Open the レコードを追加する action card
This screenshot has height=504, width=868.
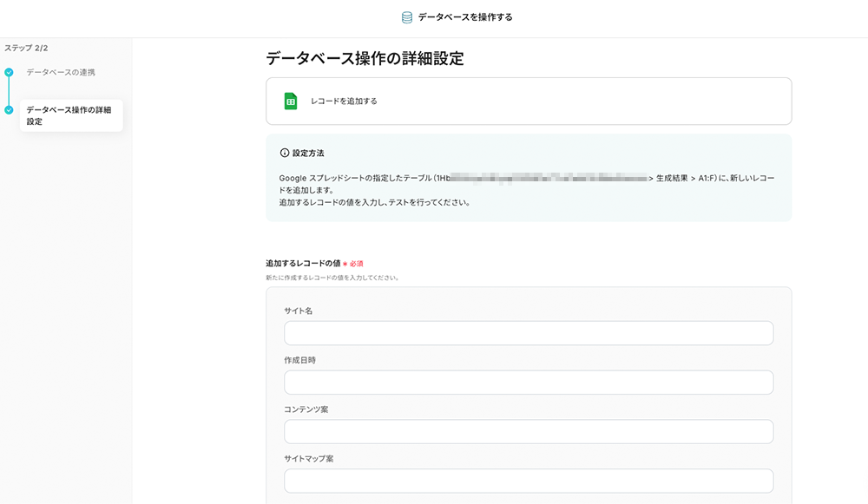(x=528, y=101)
